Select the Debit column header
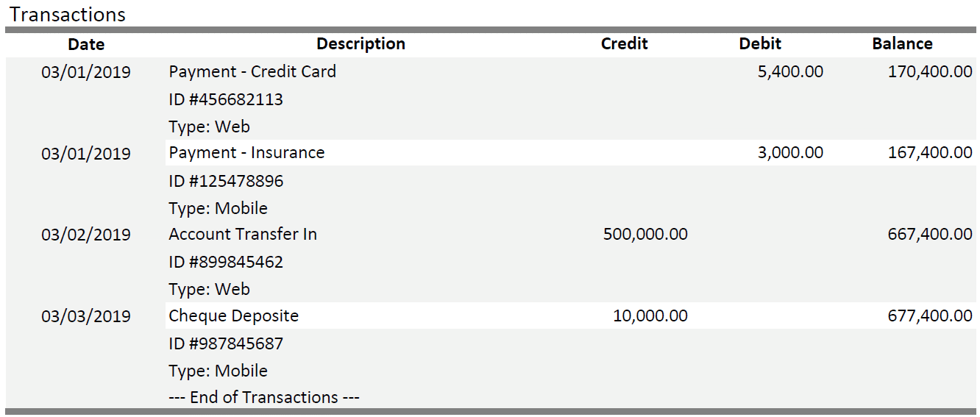The height and width of the screenshot is (417, 980). [760, 44]
